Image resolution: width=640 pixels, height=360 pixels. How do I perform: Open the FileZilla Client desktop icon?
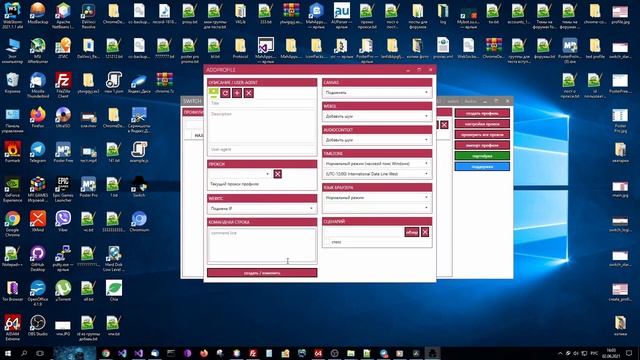(63, 85)
